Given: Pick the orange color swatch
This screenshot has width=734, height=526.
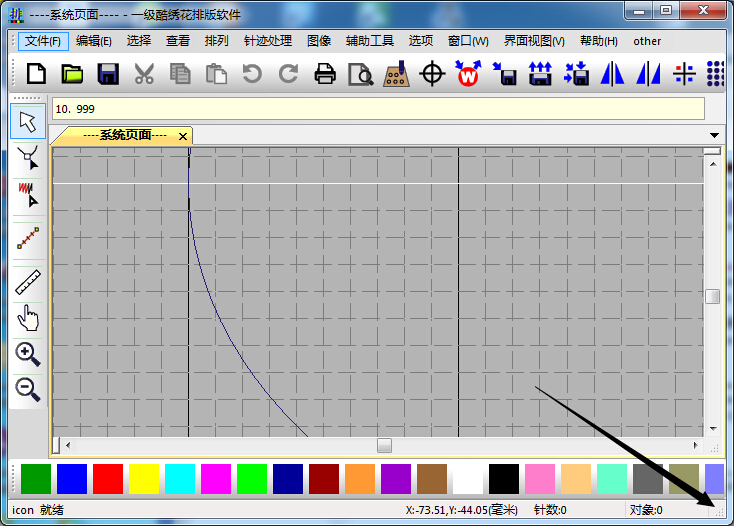Looking at the screenshot, I should (x=360, y=479).
